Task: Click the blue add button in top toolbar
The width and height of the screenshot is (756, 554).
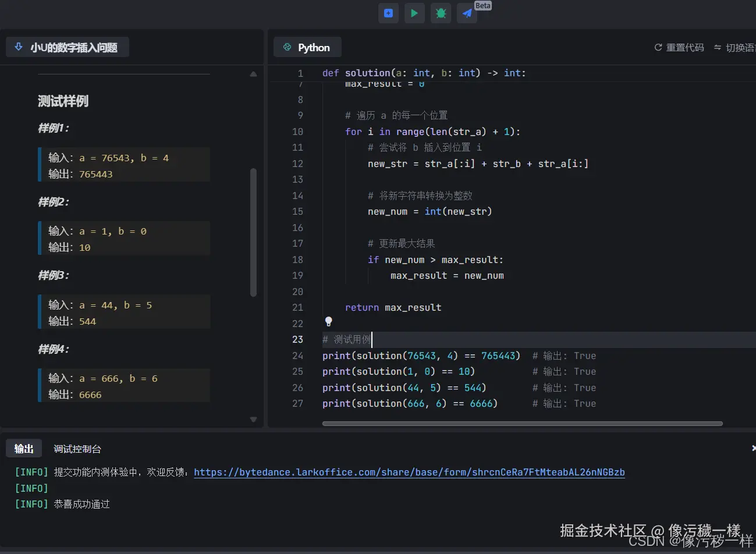Action: (388, 13)
